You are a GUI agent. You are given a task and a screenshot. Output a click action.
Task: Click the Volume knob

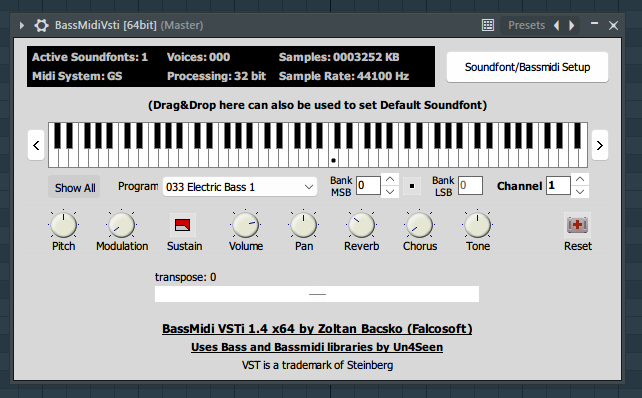(x=245, y=225)
